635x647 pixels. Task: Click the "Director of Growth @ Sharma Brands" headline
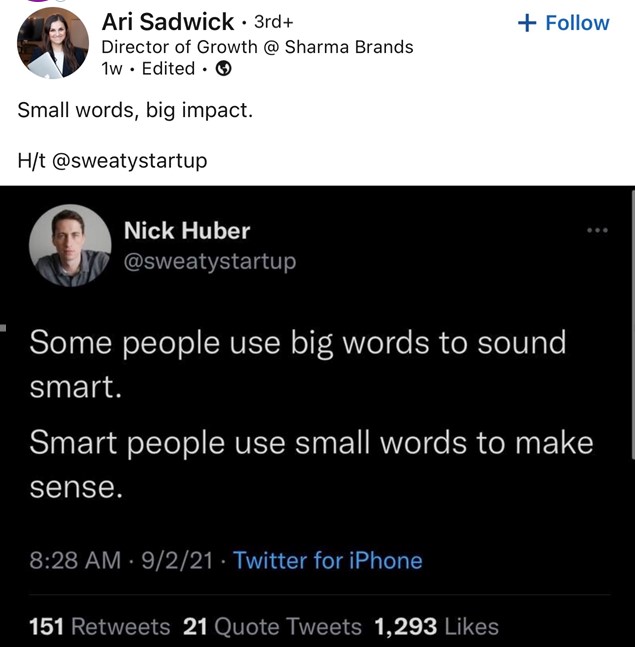[257, 46]
